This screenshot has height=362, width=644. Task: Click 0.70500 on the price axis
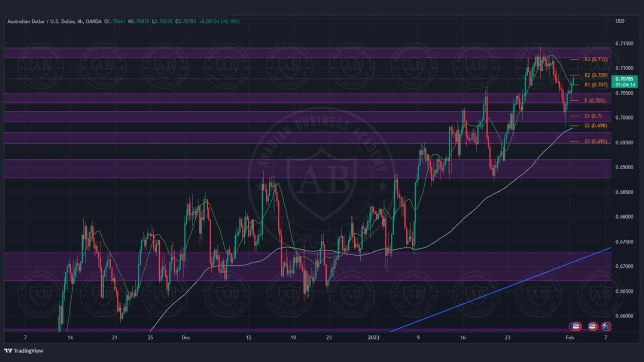(624, 93)
